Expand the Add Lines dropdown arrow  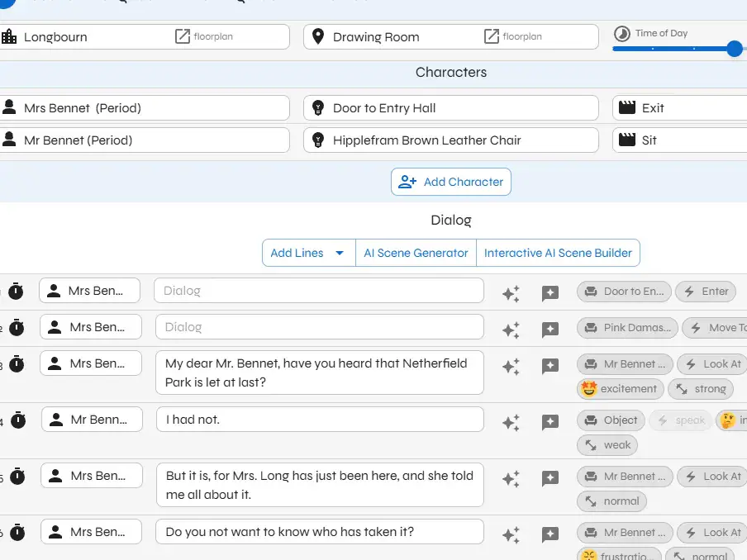[x=340, y=253]
